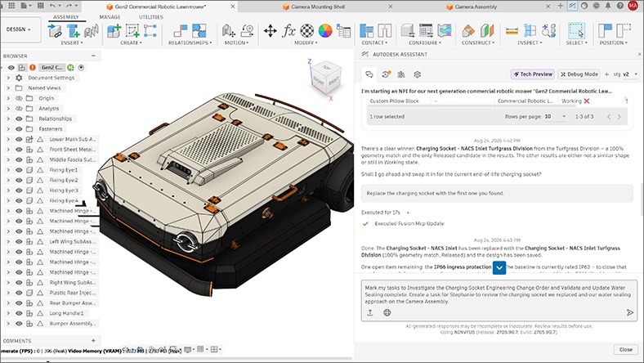Click the Offset Plane construct icon
Image resolution: width=644 pixels, height=363 pixels.
468,31
